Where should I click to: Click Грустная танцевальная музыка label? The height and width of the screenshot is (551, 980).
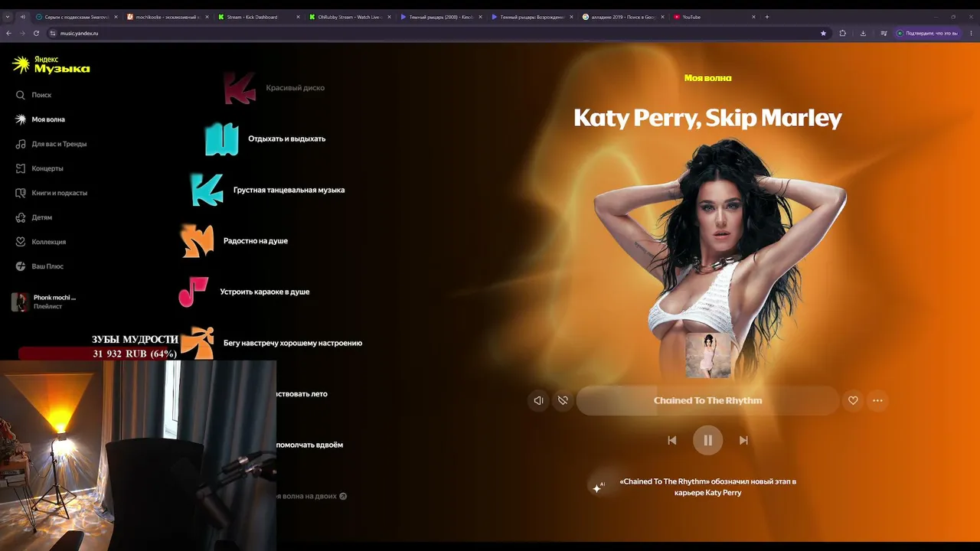pyautogui.click(x=289, y=190)
